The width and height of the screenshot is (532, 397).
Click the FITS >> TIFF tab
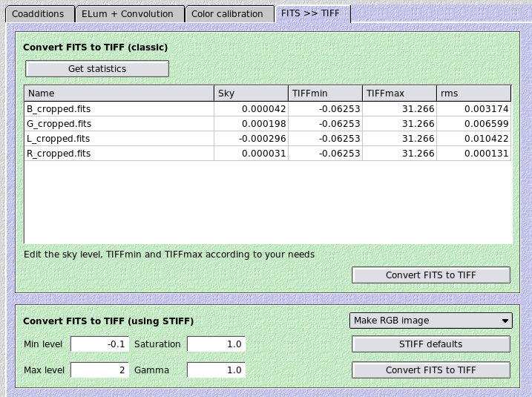310,13
